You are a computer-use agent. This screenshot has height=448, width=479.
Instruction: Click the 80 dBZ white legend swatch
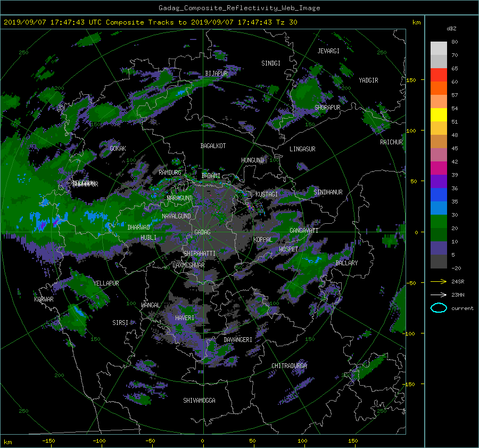coord(439,48)
